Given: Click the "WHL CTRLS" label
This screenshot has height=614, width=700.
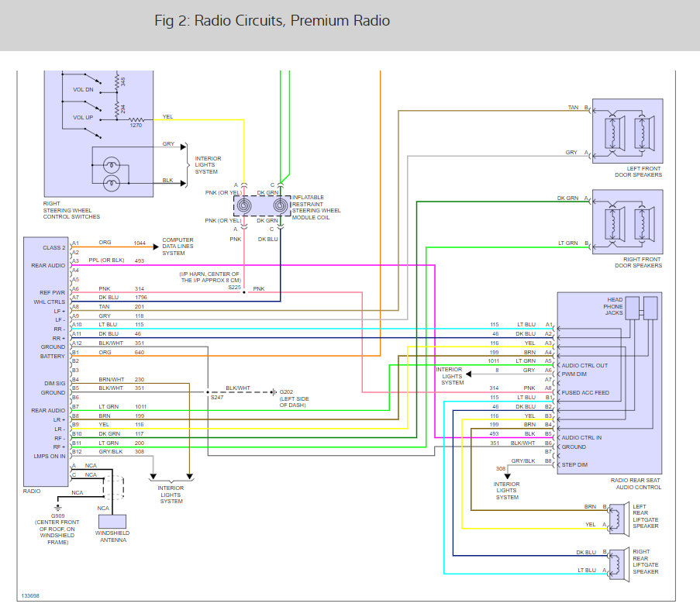Looking at the screenshot, I should coord(49,302).
